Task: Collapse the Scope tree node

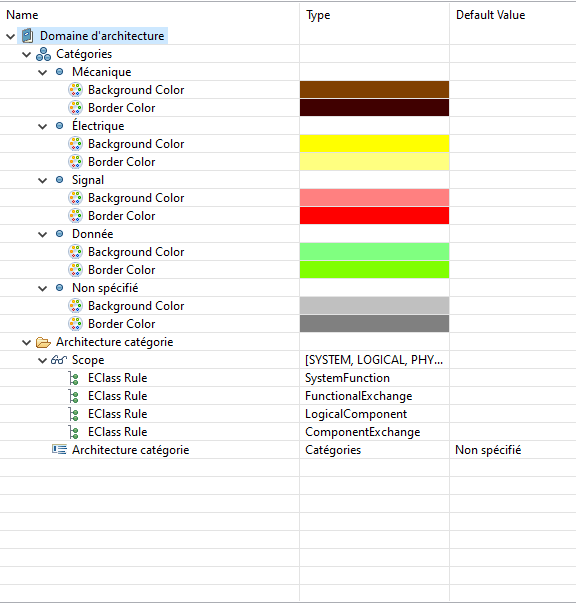Action: coord(43,360)
